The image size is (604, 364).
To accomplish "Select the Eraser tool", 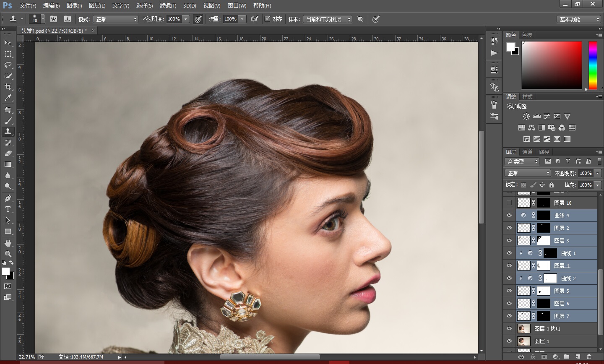I will [8, 153].
